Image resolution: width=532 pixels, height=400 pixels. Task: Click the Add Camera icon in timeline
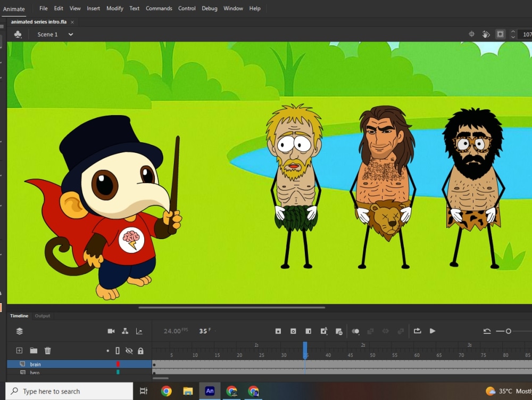click(x=111, y=331)
